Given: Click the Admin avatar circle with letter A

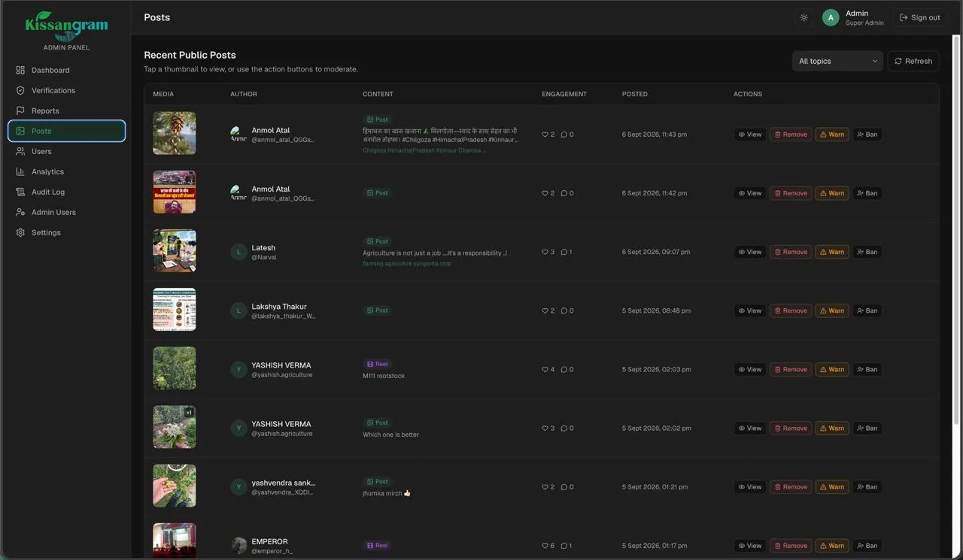Looking at the screenshot, I should pyautogui.click(x=831, y=17).
